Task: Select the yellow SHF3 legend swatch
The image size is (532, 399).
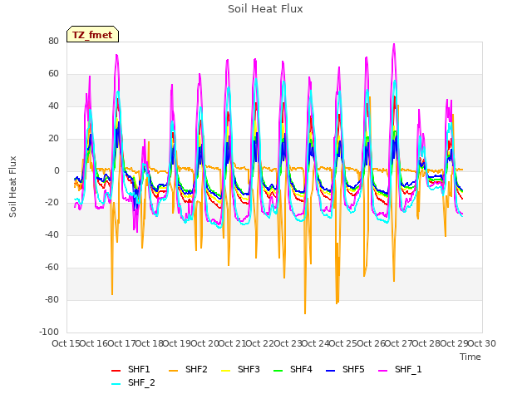Action: [x=225, y=371]
